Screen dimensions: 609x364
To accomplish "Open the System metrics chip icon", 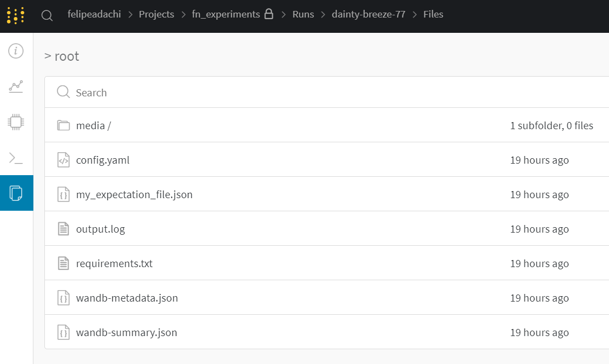I will [16, 122].
